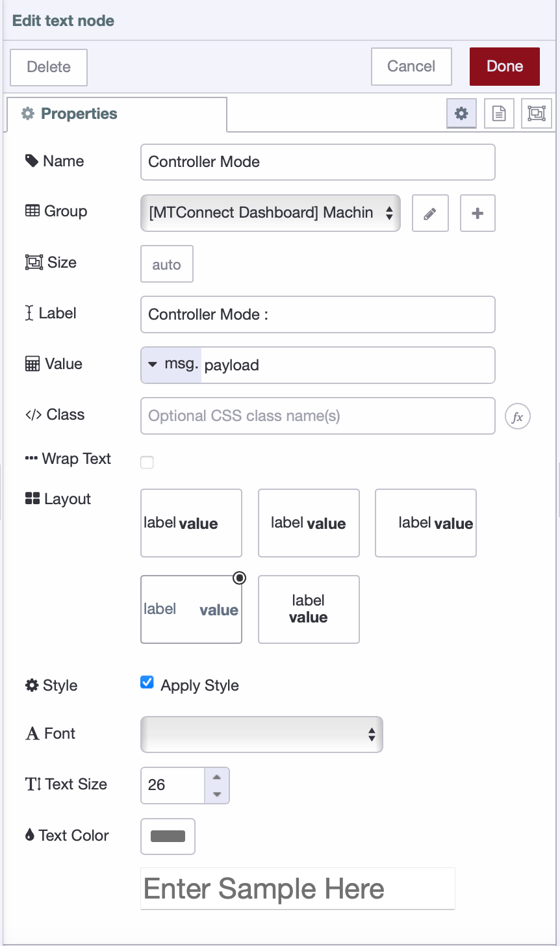
Task: Switch to the Properties tab
Action: tap(78, 113)
